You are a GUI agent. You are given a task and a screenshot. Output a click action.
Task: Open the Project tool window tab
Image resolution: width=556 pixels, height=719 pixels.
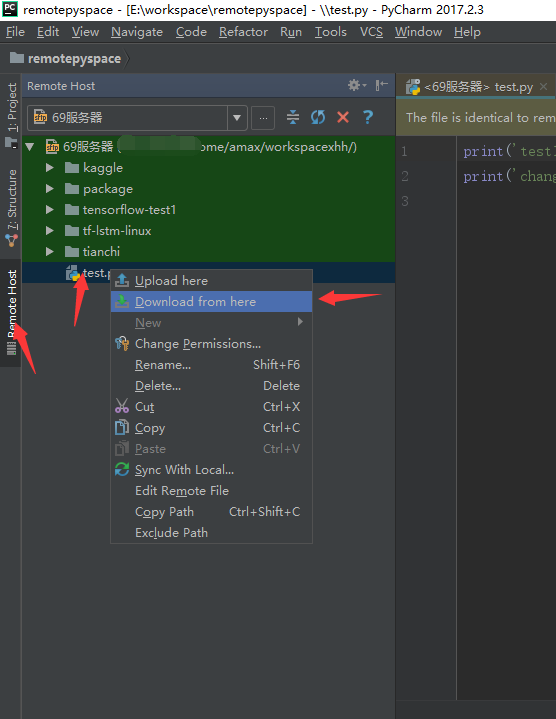(11, 114)
